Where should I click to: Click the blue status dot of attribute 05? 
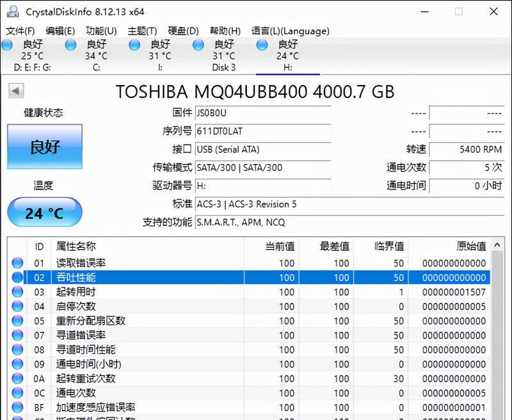pyautogui.click(x=18, y=321)
